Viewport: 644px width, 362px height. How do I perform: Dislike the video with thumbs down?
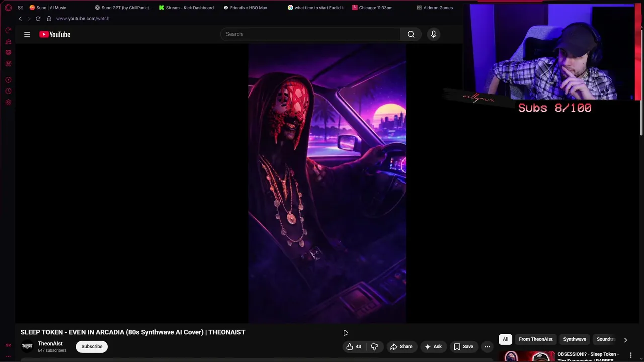point(374,346)
